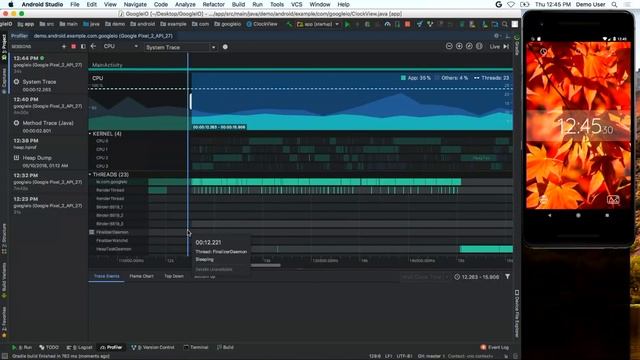
Task: Tap the phone's back navigation button
Action: pyautogui.click(x=549, y=215)
